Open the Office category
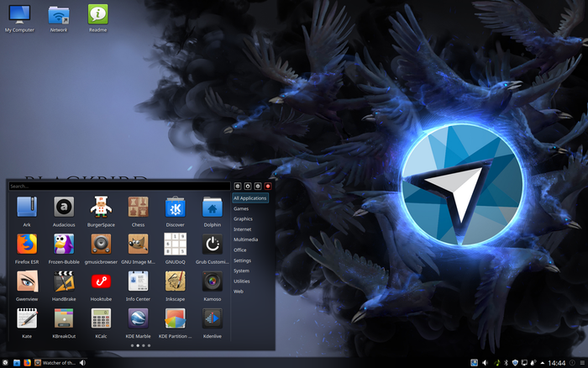 pyautogui.click(x=240, y=250)
